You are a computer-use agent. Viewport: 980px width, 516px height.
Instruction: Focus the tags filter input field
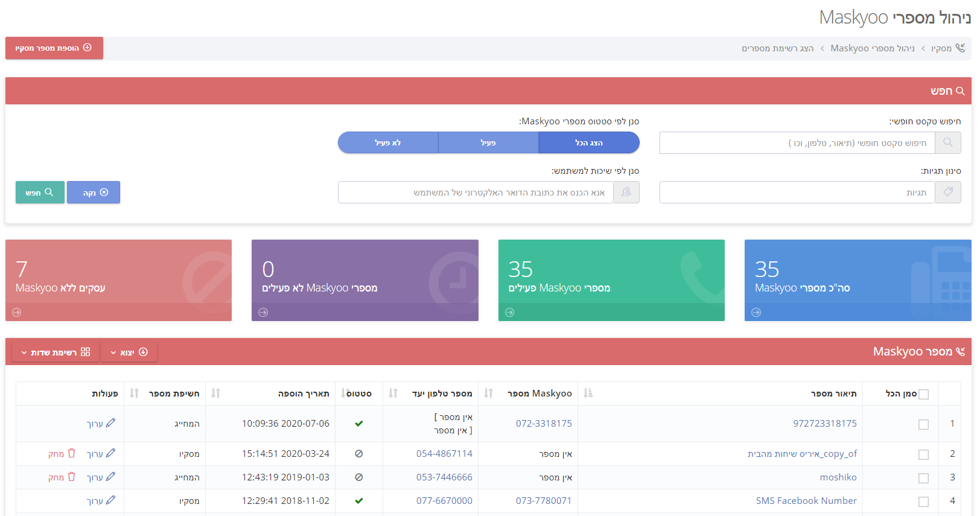[x=797, y=193]
